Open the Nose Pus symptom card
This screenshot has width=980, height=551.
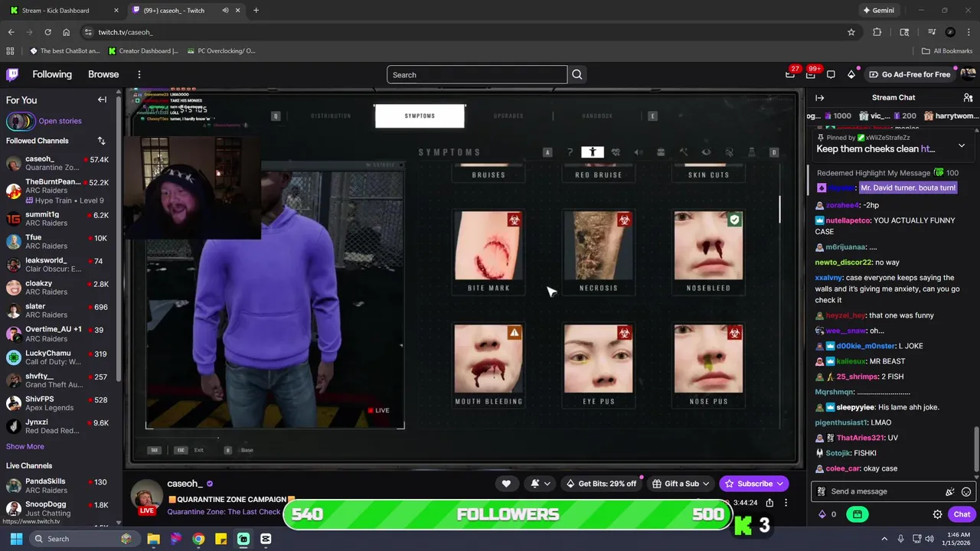click(x=708, y=366)
